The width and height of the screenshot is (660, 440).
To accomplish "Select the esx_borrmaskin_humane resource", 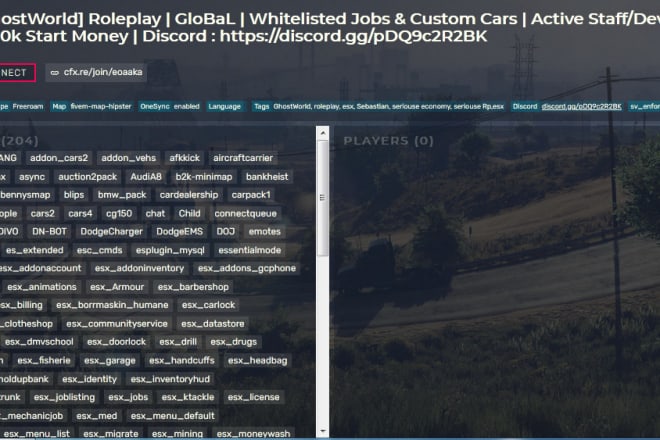I will 112,305.
